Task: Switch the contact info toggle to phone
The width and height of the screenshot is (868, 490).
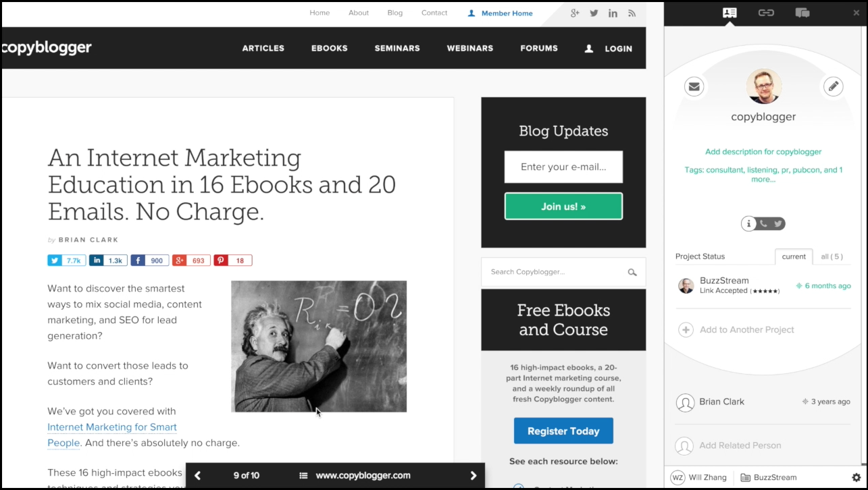Action: pyautogui.click(x=764, y=223)
